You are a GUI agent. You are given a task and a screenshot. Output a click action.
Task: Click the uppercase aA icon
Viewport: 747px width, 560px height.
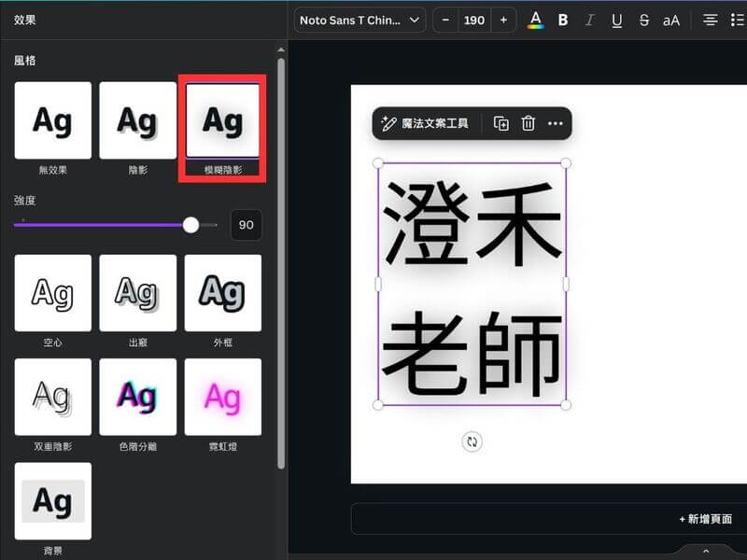click(671, 20)
